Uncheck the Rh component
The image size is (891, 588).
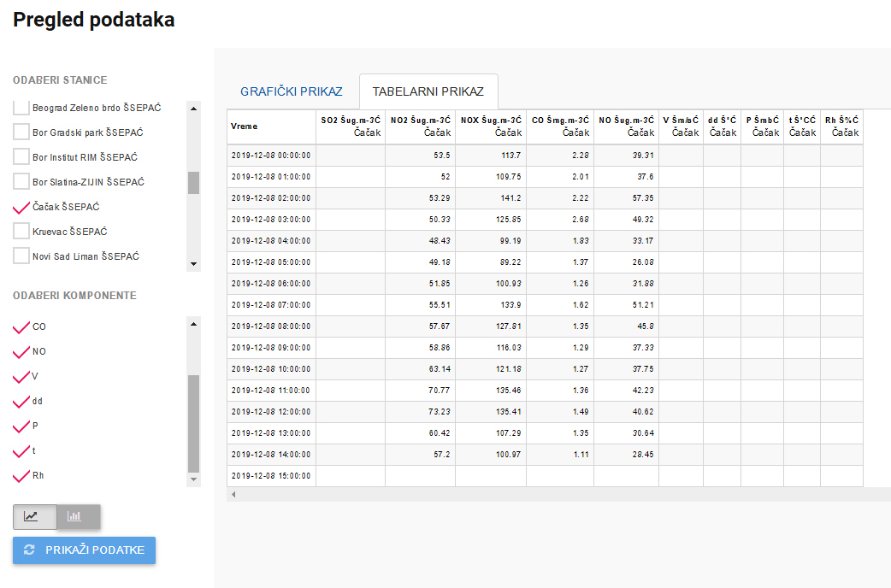(21, 475)
